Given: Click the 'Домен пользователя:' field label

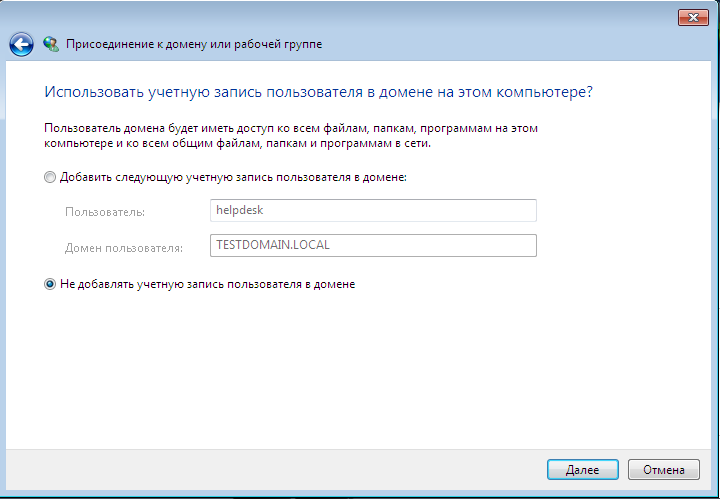Looking at the screenshot, I should point(124,246).
